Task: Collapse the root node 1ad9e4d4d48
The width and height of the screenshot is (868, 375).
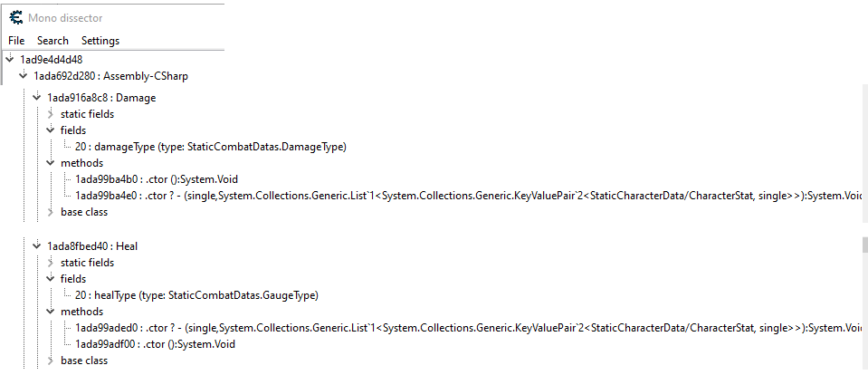Action: 9,59
